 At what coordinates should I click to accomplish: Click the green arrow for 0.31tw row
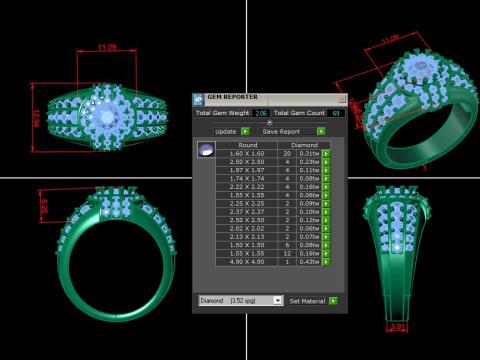point(326,154)
